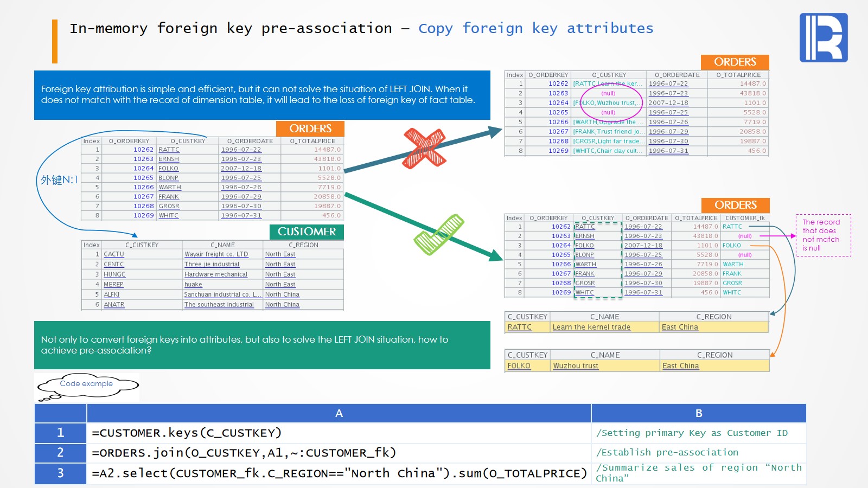Viewport: 868px width, 488px height.
Task: Select row 3 header in code table
Action: (x=60, y=473)
